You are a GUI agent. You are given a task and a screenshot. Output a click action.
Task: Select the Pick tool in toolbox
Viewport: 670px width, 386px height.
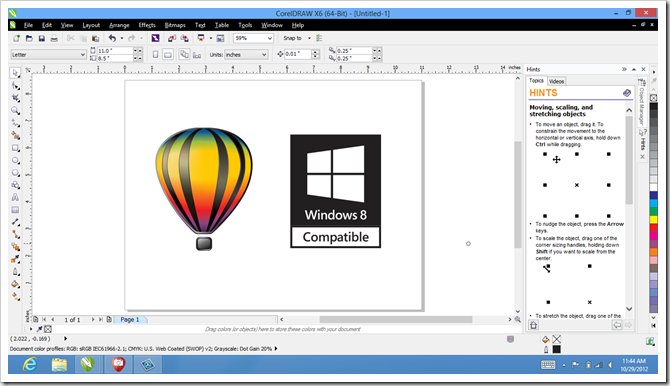(x=15, y=73)
